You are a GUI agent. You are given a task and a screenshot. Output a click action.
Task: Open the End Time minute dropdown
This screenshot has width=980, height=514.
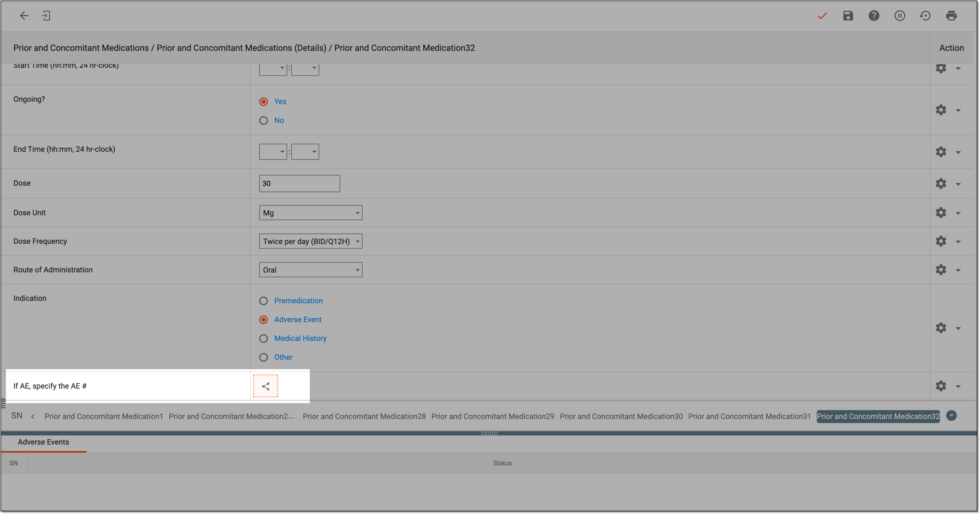coord(305,152)
